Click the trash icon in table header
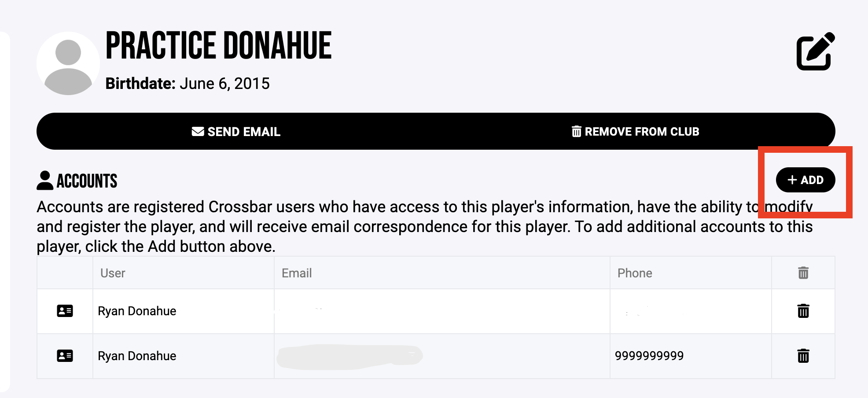The width and height of the screenshot is (868, 398). (803, 273)
